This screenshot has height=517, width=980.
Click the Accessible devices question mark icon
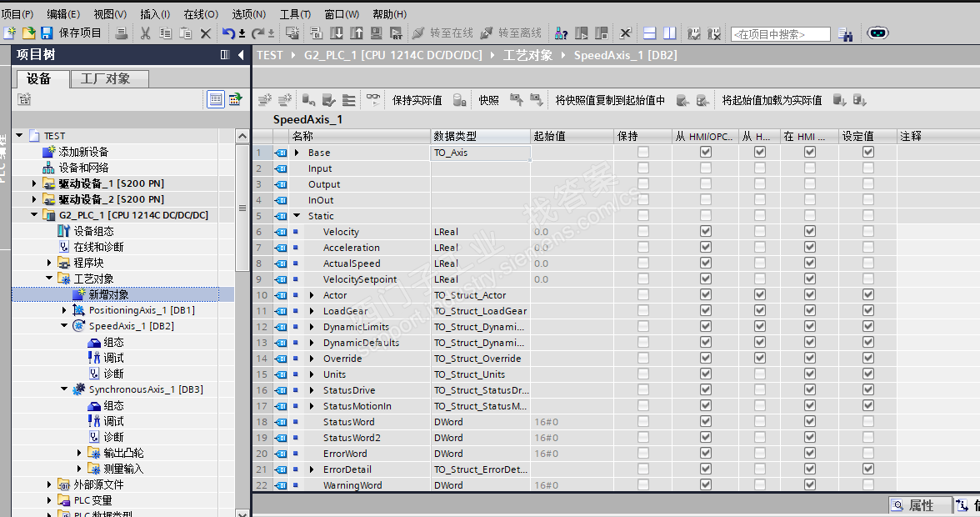coord(562,33)
